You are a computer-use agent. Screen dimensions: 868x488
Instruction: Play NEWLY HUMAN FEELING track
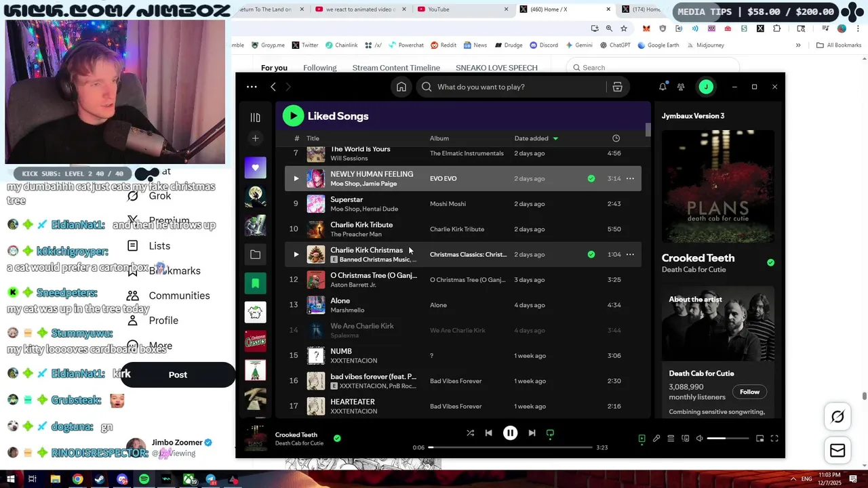tap(296, 178)
